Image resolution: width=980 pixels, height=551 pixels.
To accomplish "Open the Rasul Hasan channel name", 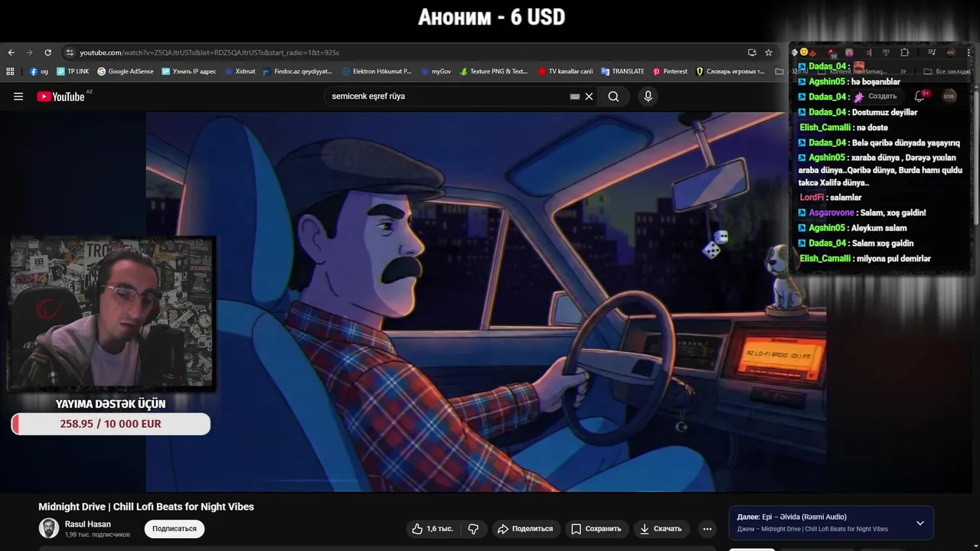I will [x=88, y=524].
